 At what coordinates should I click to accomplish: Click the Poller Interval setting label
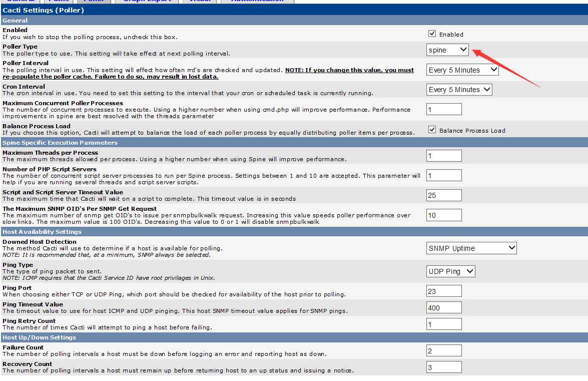click(x=26, y=63)
